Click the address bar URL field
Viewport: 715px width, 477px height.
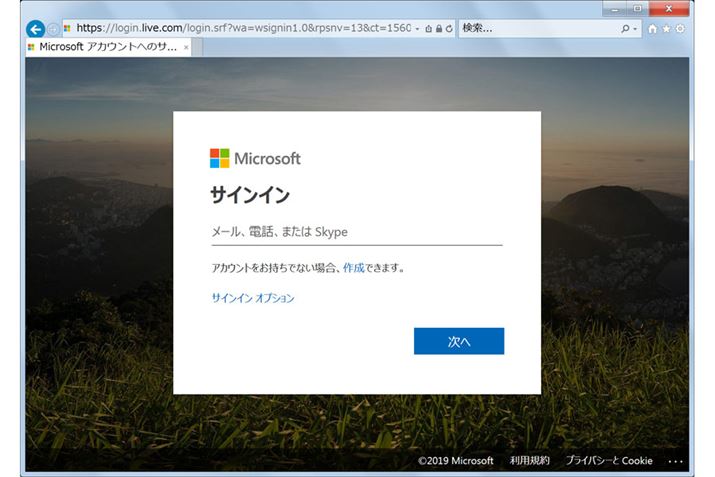coord(243,28)
